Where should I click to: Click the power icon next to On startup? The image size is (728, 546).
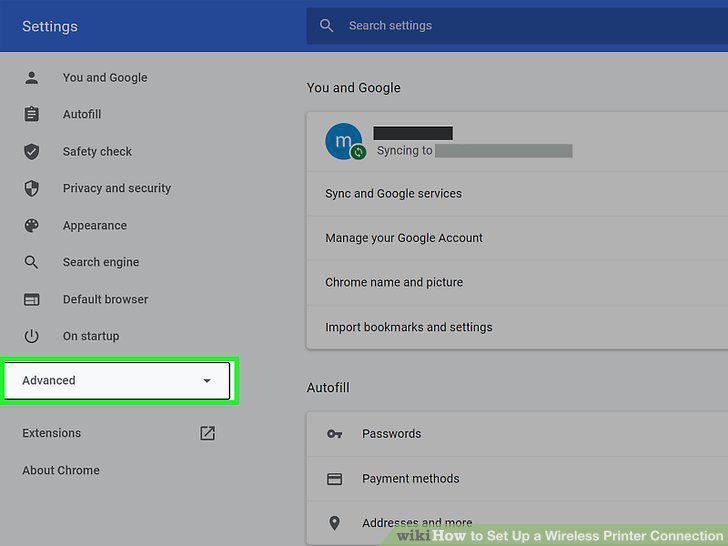(x=32, y=336)
